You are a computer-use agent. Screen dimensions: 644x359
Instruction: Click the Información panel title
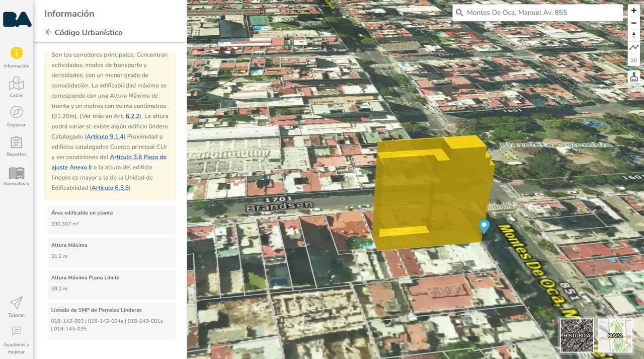coord(69,14)
